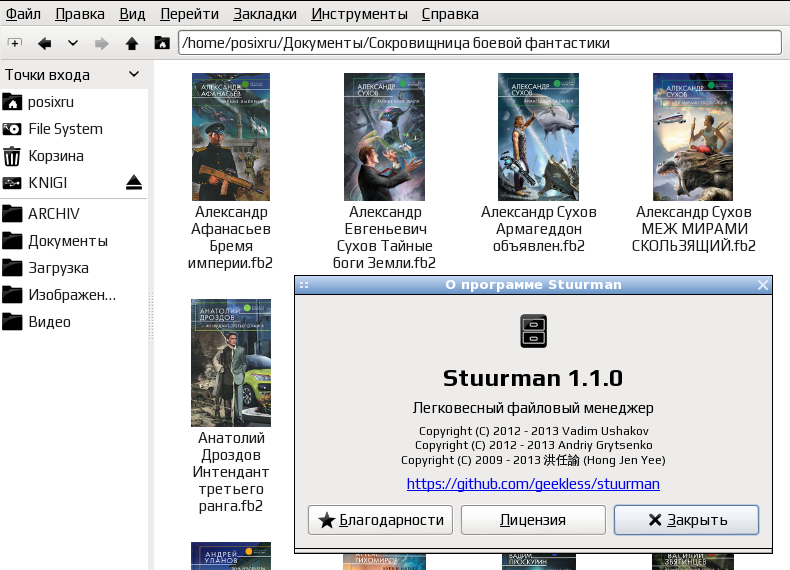The image size is (790, 570).
Task: Click the Благодарности button in the About dialog
Action: [x=380, y=520]
